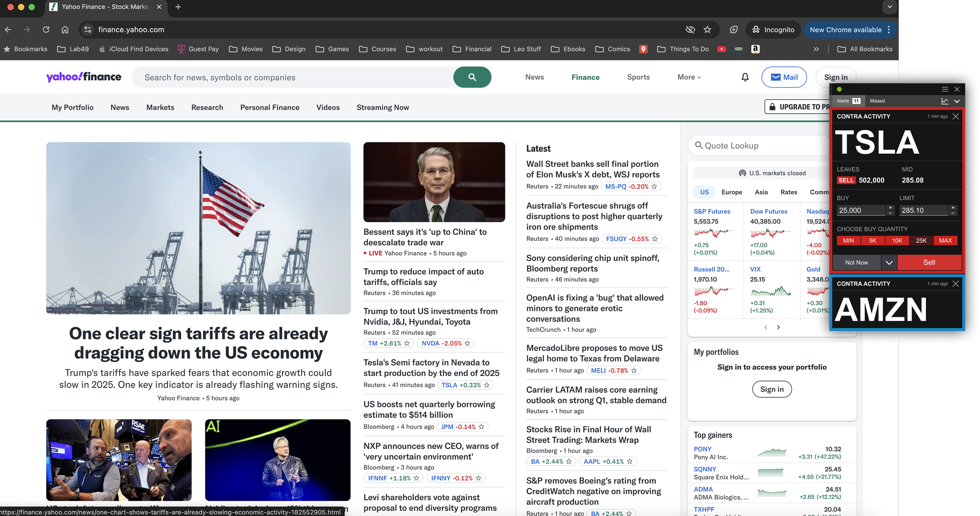Click the Chrome home button
Image resolution: width=980 pixels, height=516 pixels.
tap(65, 30)
